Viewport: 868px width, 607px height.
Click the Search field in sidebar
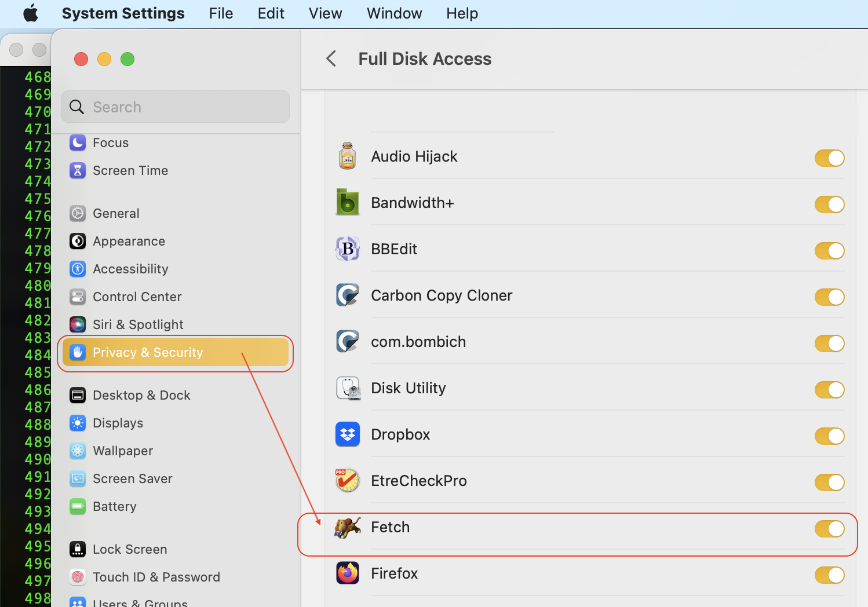176,107
